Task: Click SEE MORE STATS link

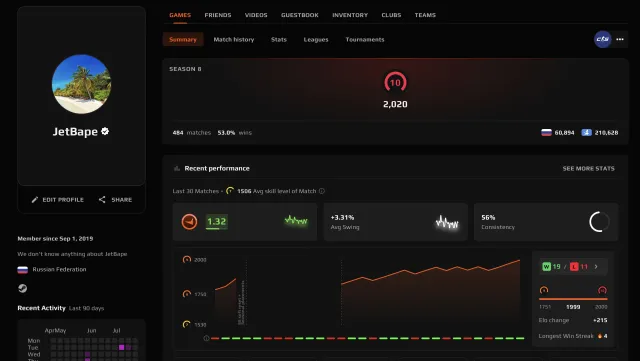Action: point(589,168)
